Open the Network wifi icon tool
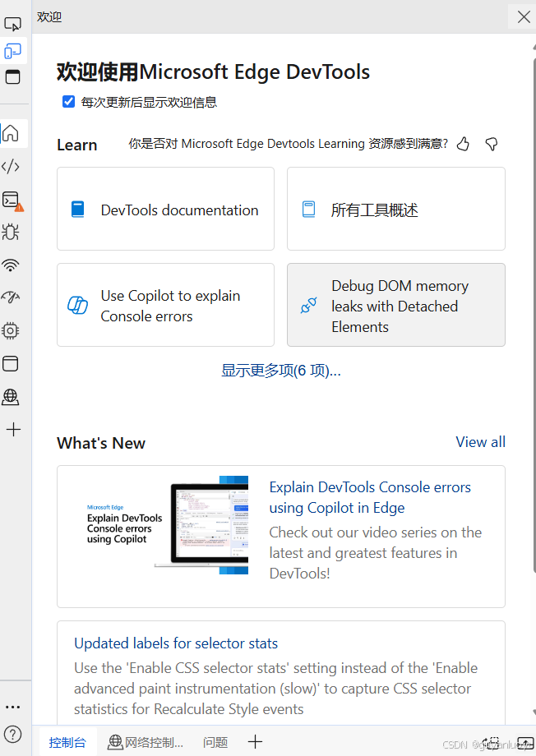 [x=11, y=265]
